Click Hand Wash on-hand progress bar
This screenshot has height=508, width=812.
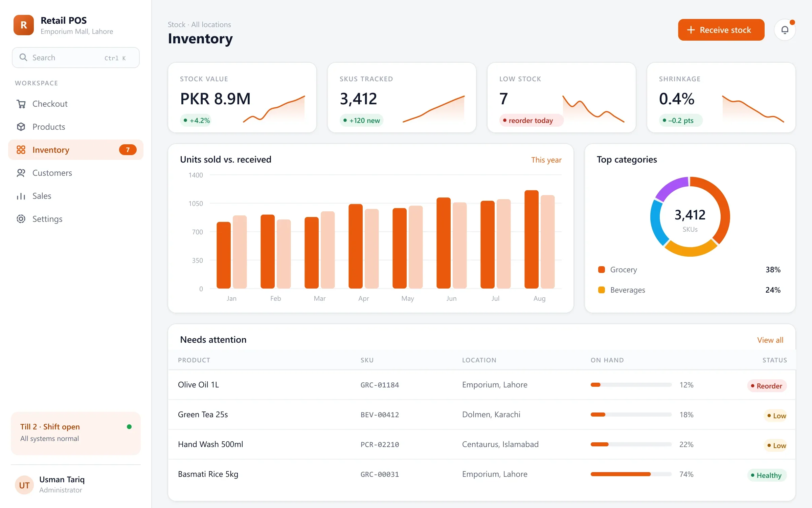[x=631, y=444]
